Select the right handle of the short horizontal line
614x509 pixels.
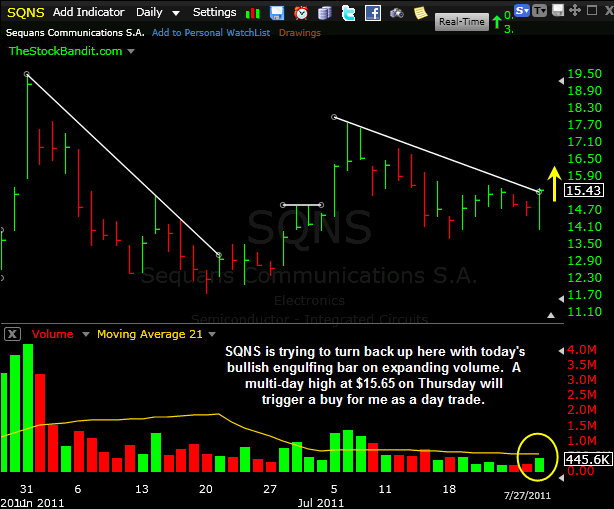coord(321,205)
